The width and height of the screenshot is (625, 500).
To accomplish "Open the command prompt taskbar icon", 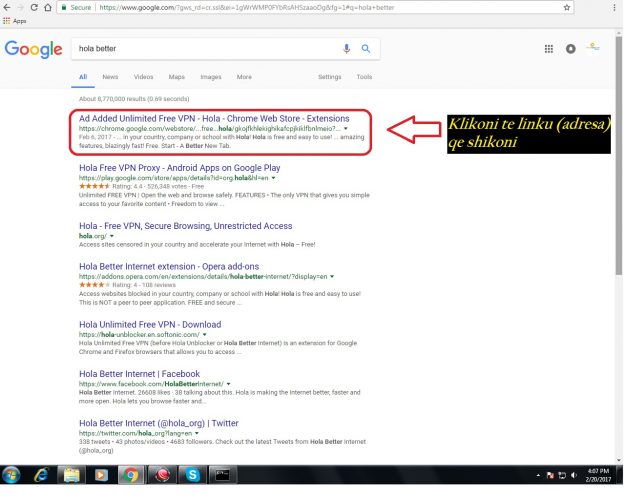I will coord(222,475).
